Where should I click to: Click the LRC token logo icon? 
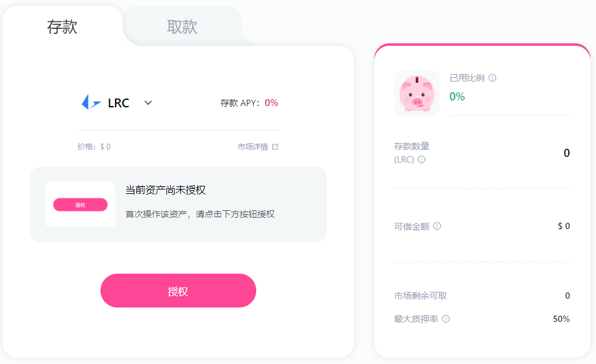(91, 103)
